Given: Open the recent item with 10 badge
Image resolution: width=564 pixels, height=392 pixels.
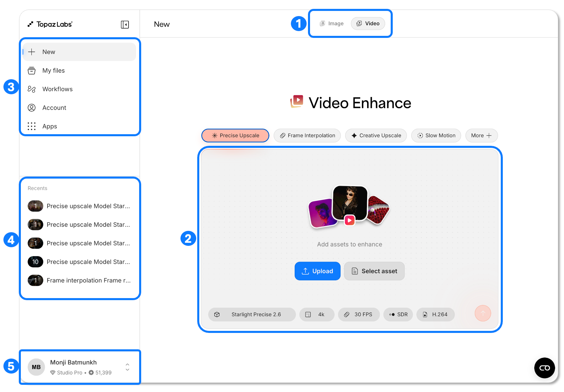Looking at the screenshot, I should (x=79, y=262).
